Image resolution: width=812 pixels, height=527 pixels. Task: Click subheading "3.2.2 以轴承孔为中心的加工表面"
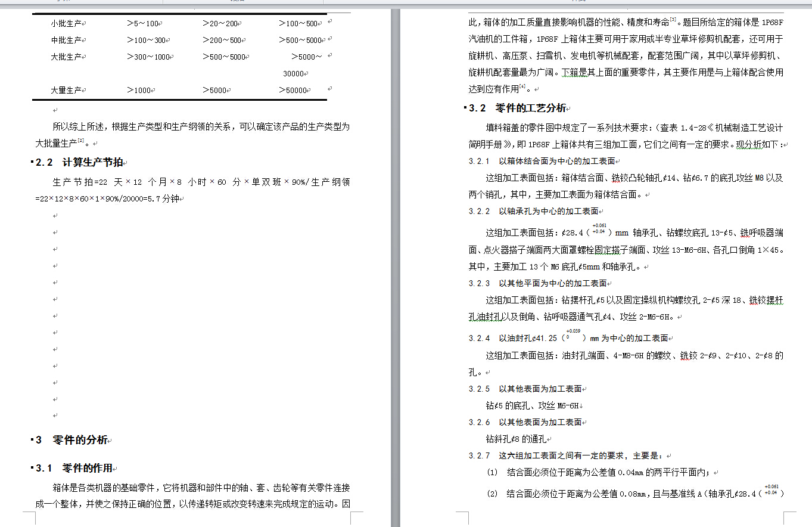(534, 211)
